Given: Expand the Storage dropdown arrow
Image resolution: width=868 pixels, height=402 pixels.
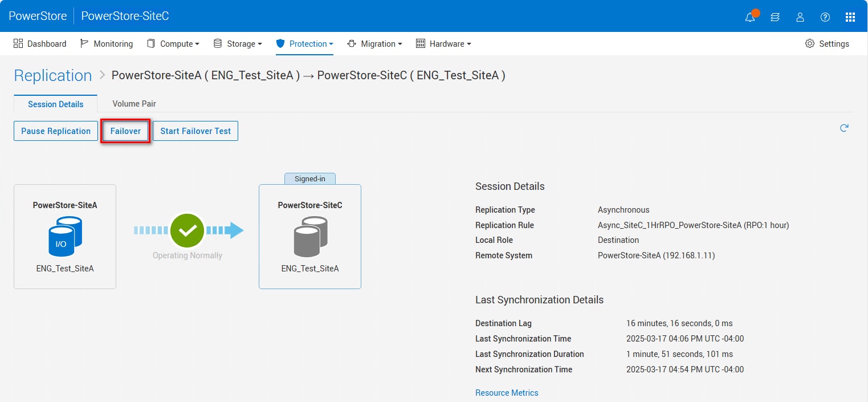Looking at the screenshot, I should (260, 44).
